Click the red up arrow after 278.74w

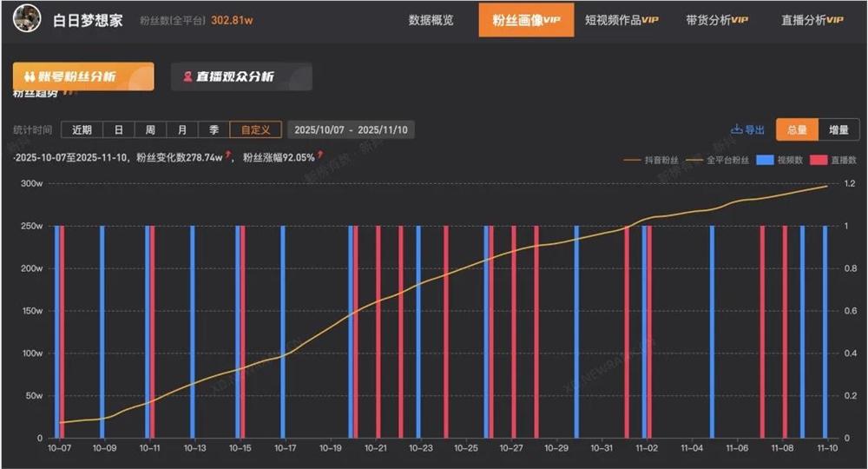point(228,154)
